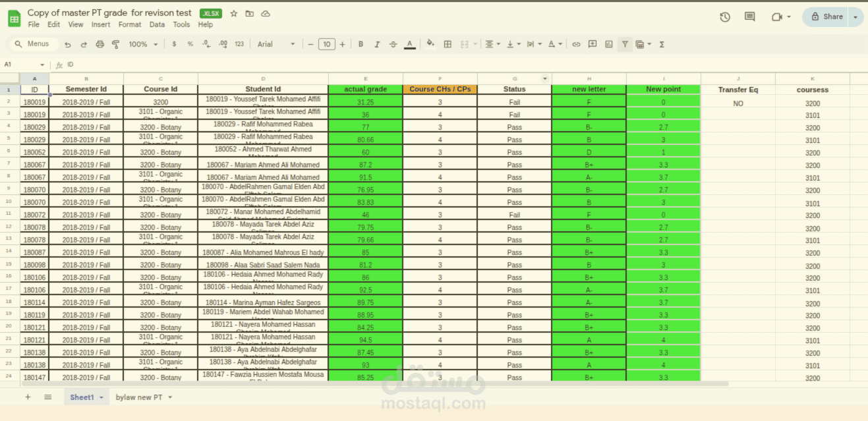Screen dimensions: 868x421
Task: Click the document title text
Action: (109, 13)
